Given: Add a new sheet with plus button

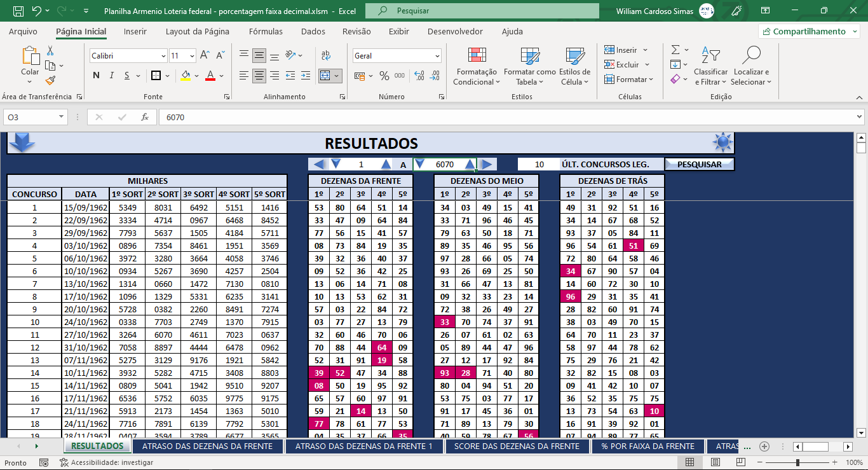Looking at the screenshot, I should click(x=764, y=446).
